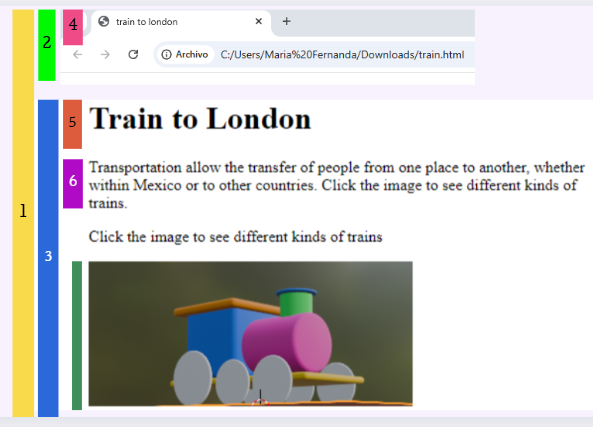Click the blue bar labeled 3

[48, 258]
